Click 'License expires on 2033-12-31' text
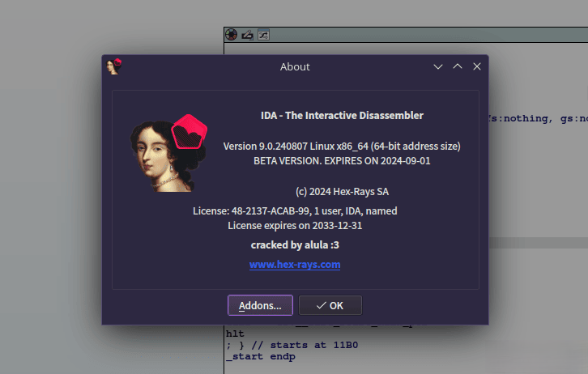The image size is (588, 374). (295, 226)
